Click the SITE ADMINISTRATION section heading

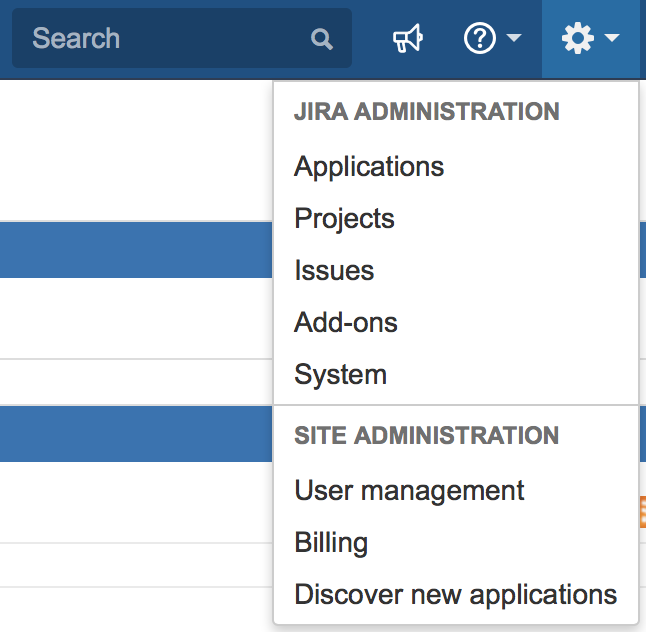pos(426,436)
